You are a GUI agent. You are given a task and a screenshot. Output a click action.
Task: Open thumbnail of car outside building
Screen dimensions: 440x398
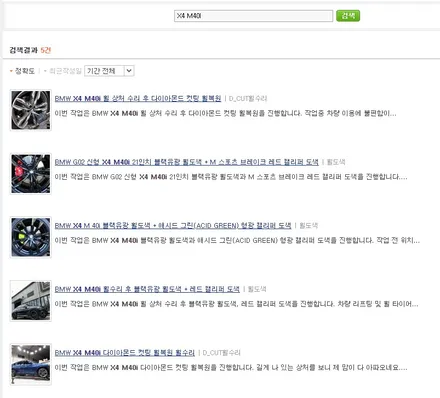pos(31,301)
